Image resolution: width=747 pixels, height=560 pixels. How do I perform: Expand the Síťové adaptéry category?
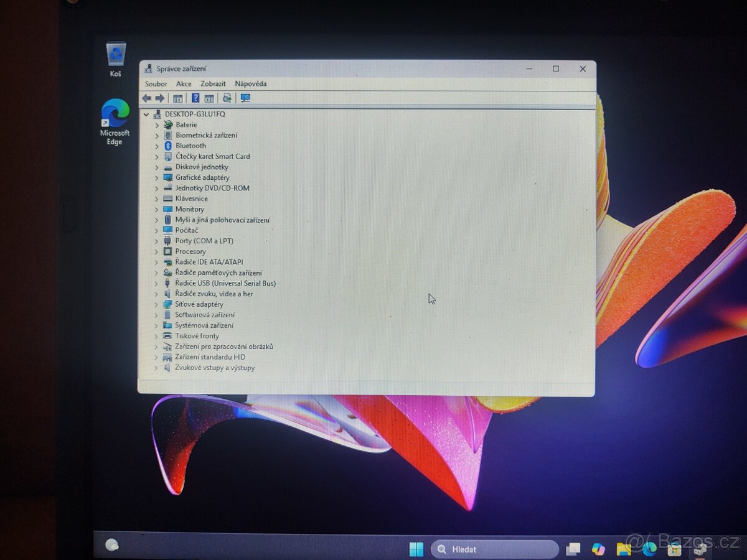pos(156,304)
